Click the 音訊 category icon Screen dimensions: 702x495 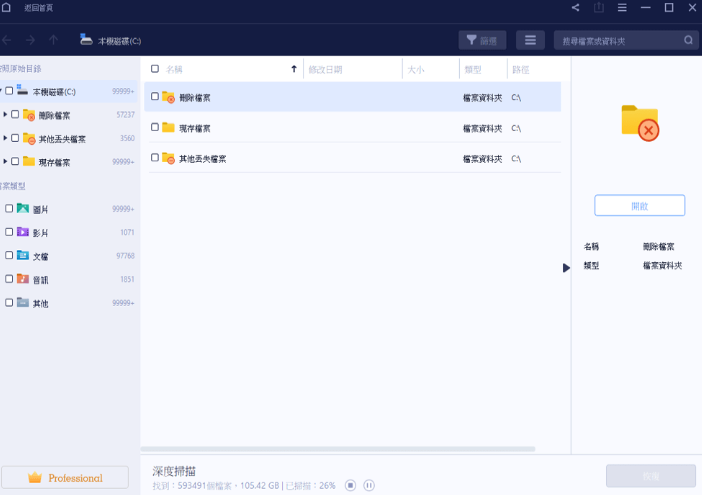pos(23,279)
